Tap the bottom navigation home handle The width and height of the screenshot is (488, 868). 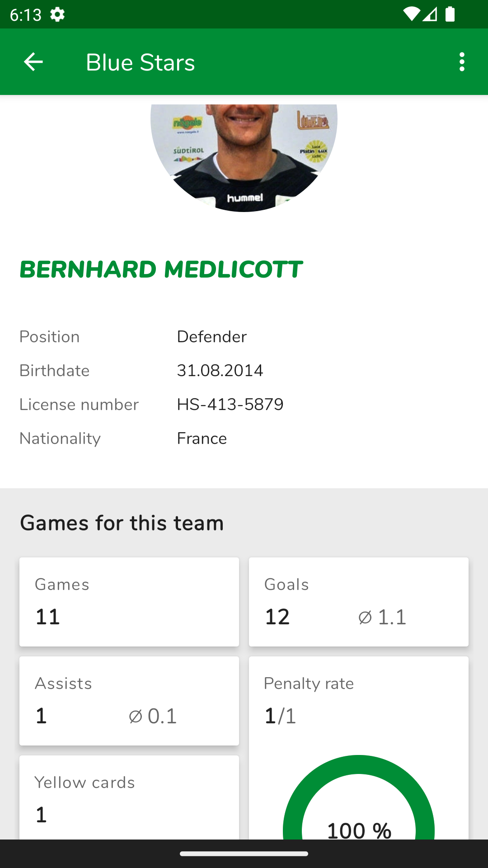click(244, 854)
